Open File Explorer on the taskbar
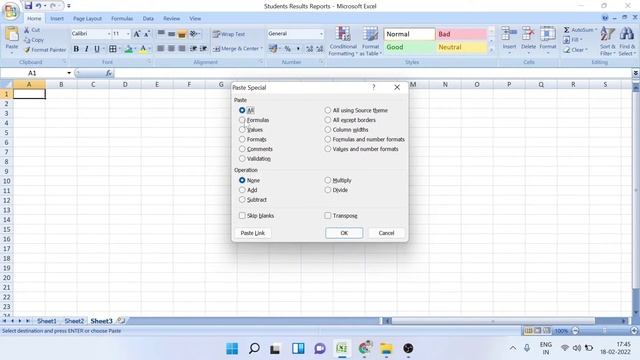640x360 pixels. (x=386, y=348)
